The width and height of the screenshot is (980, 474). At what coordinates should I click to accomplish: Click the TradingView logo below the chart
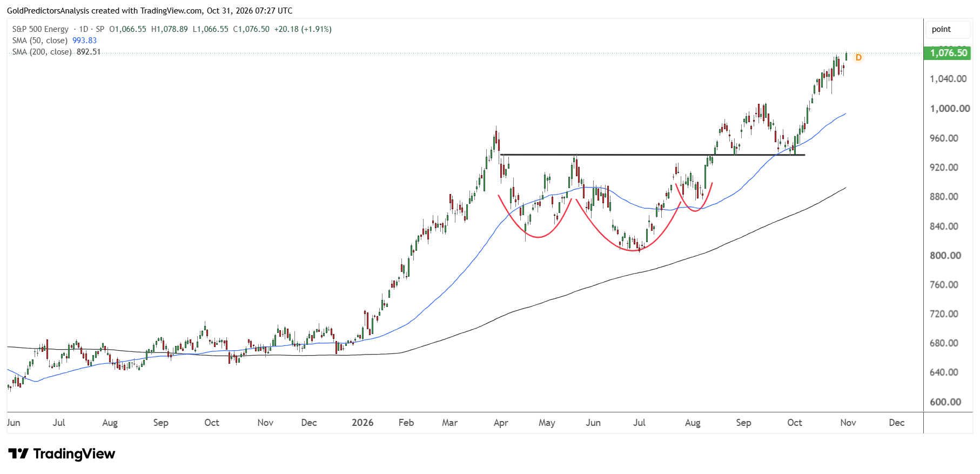tap(62, 453)
